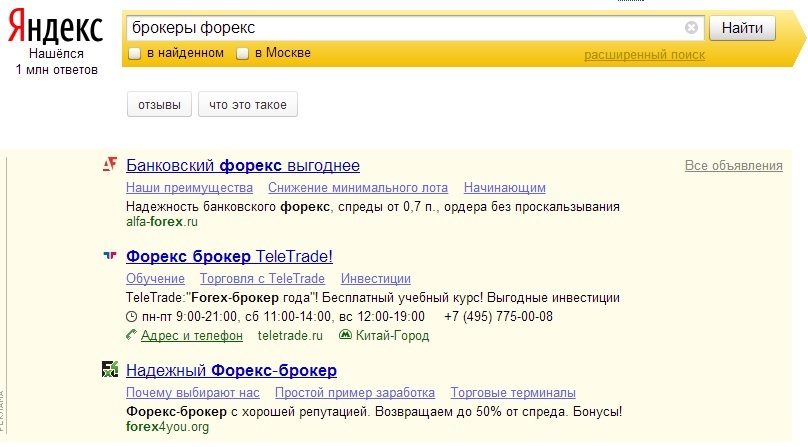This screenshot has height=447, width=808.
Task: Click the alfa-forex favicon icon
Action: 110,164
